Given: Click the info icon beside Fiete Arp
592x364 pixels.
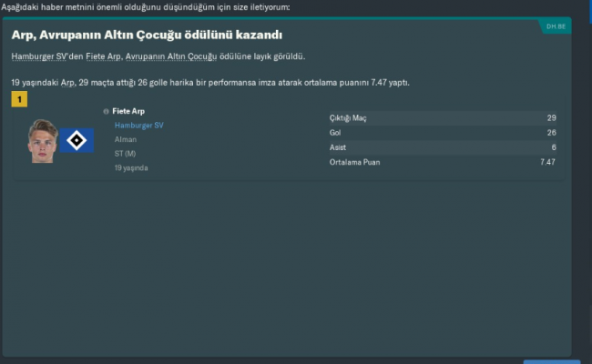Looking at the screenshot, I should pyautogui.click(x=107, y=111).
